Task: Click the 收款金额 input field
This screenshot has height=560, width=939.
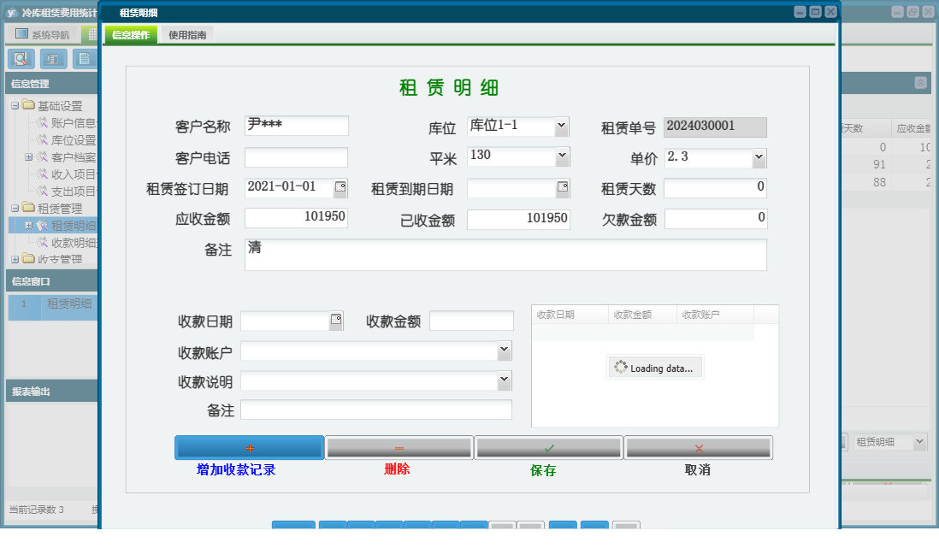Action: 471,321
